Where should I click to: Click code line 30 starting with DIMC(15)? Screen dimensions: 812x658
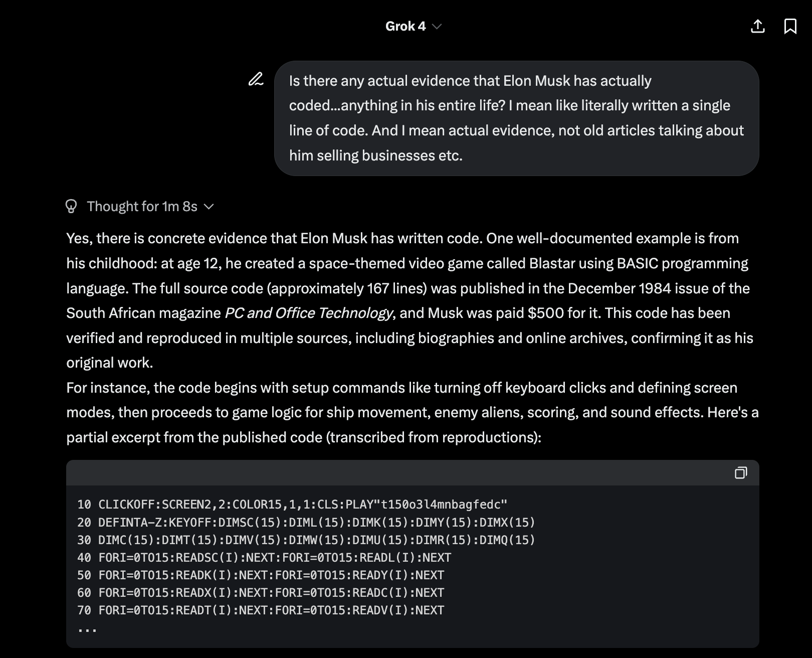306,540
